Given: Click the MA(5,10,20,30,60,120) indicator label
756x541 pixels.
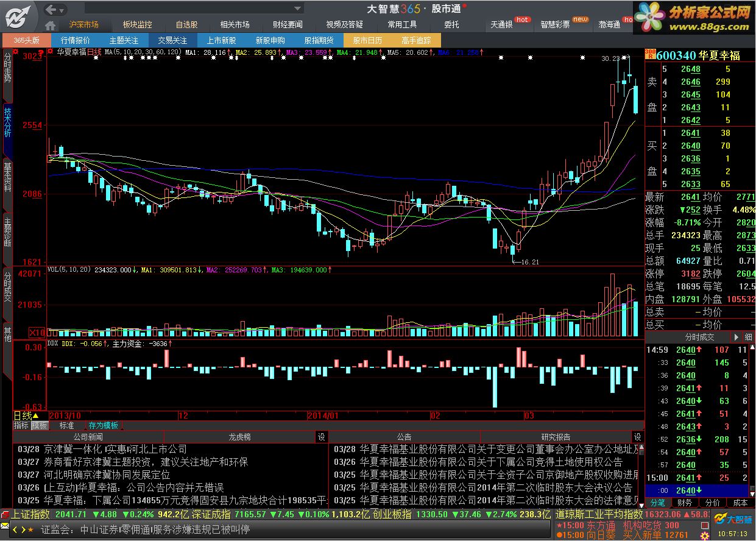Looking at the screenshot, I should (x=143, y=52).
